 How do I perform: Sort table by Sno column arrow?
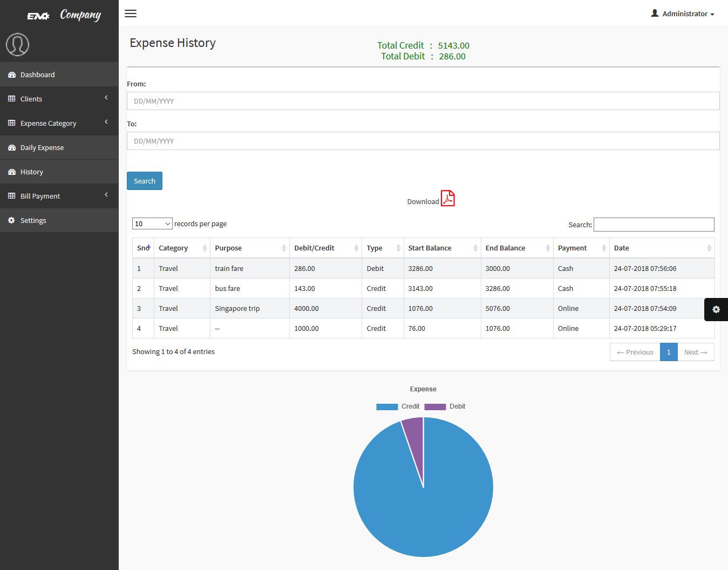(x=148, y=248)
